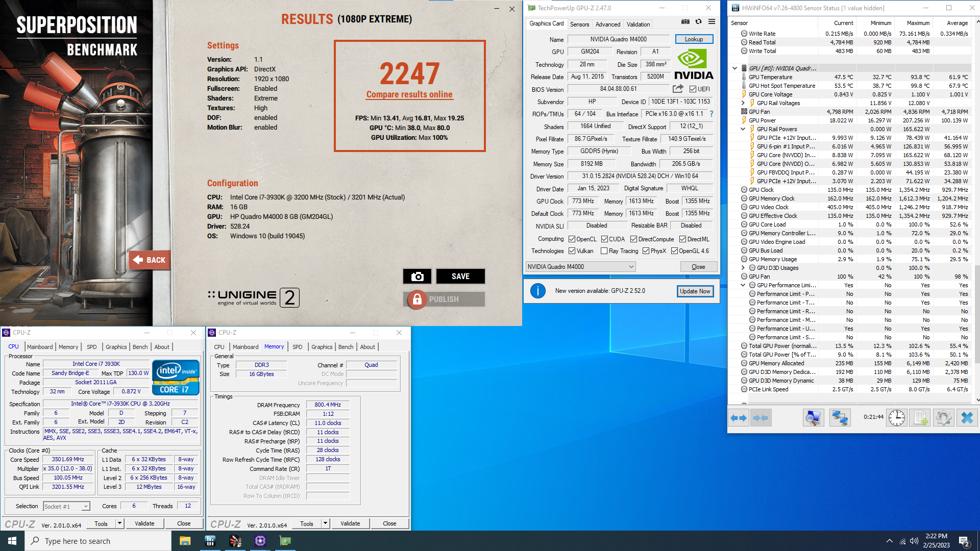Expand the GPU Rail Voltages row
Viewport: 980px width, 551px height.
[743, 103]
